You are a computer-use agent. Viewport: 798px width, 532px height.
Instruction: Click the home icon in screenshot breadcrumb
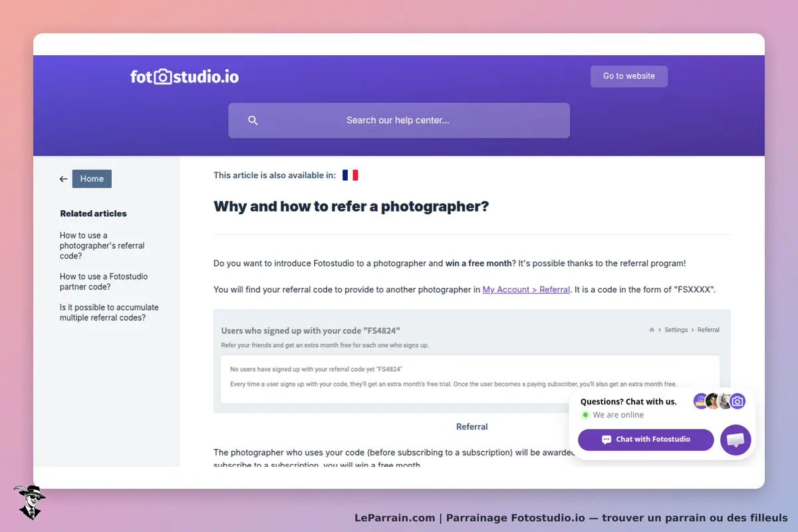(652, 330)
